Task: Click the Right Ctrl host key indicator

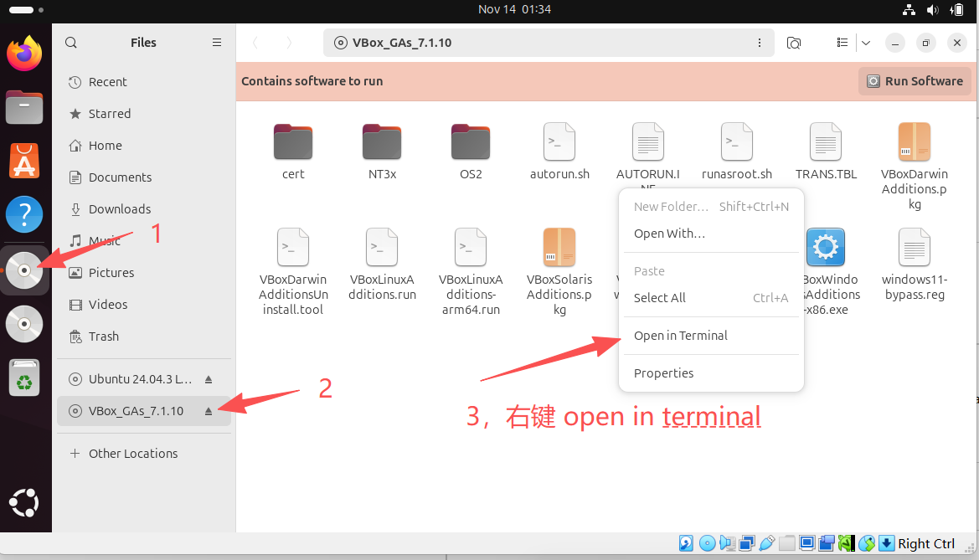Action: tap(926, 544)
